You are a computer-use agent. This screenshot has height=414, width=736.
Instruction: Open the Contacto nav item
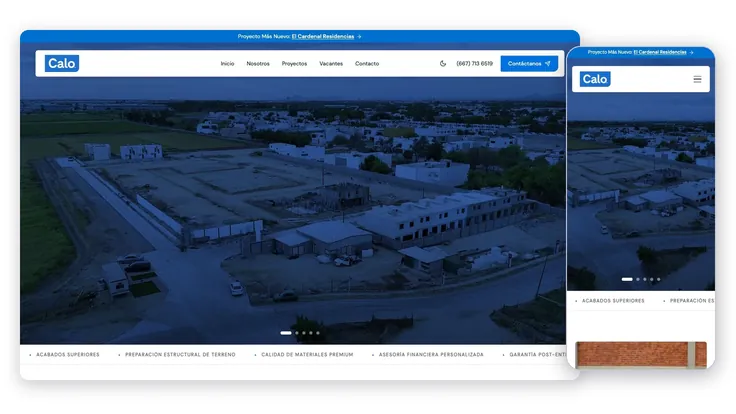tap(367, 63)
